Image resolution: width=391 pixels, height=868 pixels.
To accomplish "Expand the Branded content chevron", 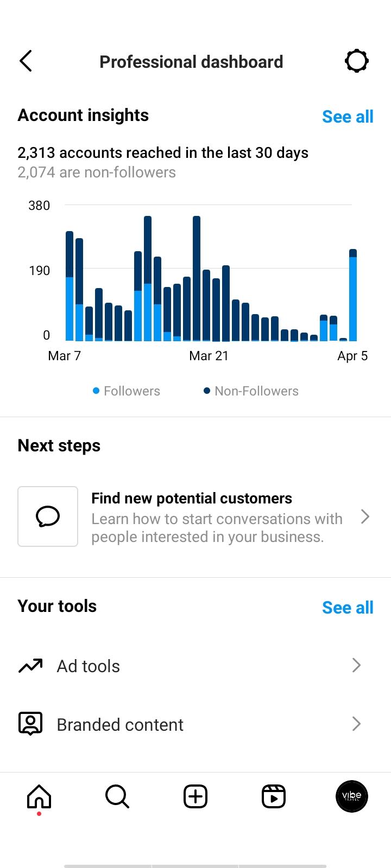I will (x=356, y=724).
